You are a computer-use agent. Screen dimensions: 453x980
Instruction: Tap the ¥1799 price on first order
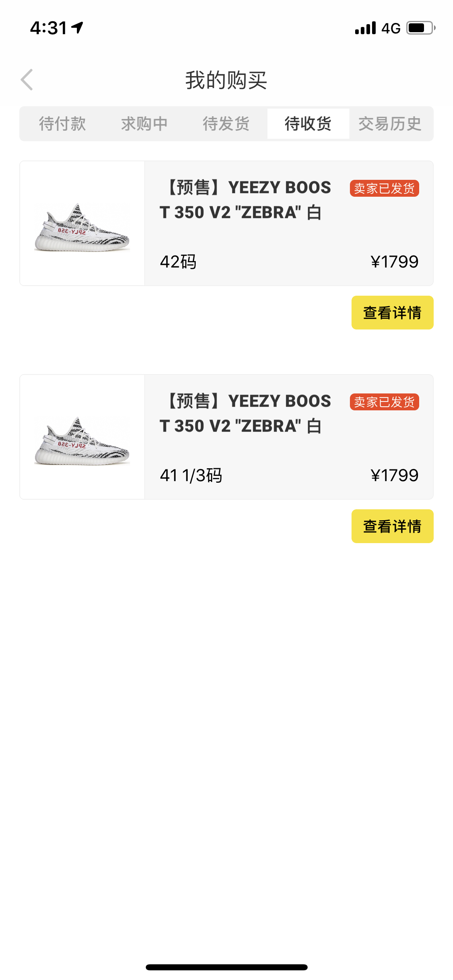click(x=394, y=262)
